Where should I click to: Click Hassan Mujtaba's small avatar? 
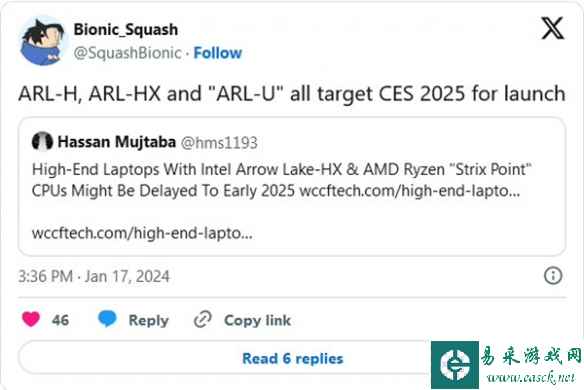pos(42,142)
